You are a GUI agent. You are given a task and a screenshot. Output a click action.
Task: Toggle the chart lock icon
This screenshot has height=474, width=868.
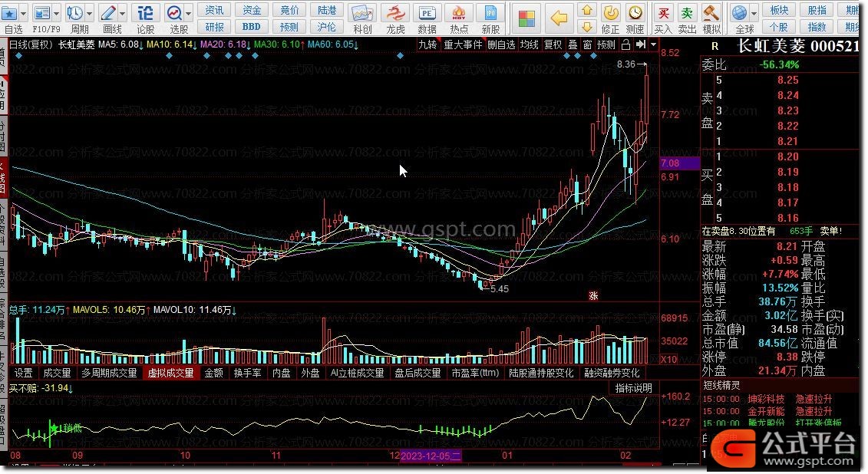pyautogui.click(x=626, y=44)
